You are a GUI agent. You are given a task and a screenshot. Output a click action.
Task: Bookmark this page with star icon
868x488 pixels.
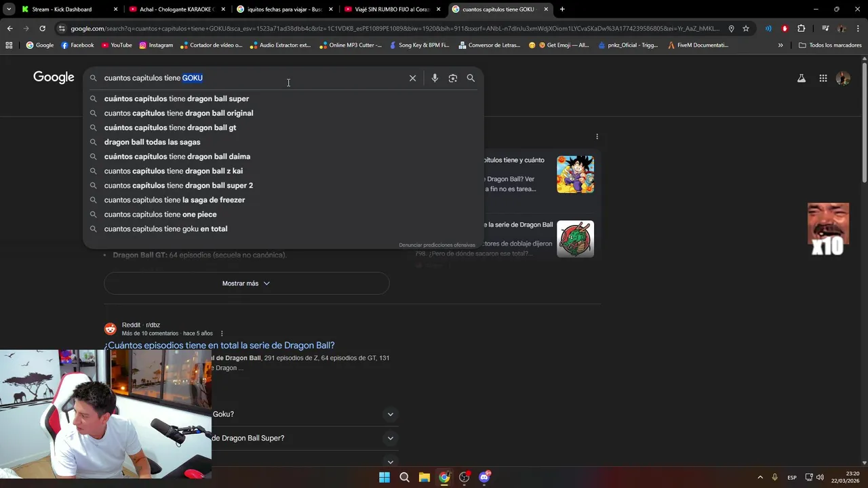point(746,28)
